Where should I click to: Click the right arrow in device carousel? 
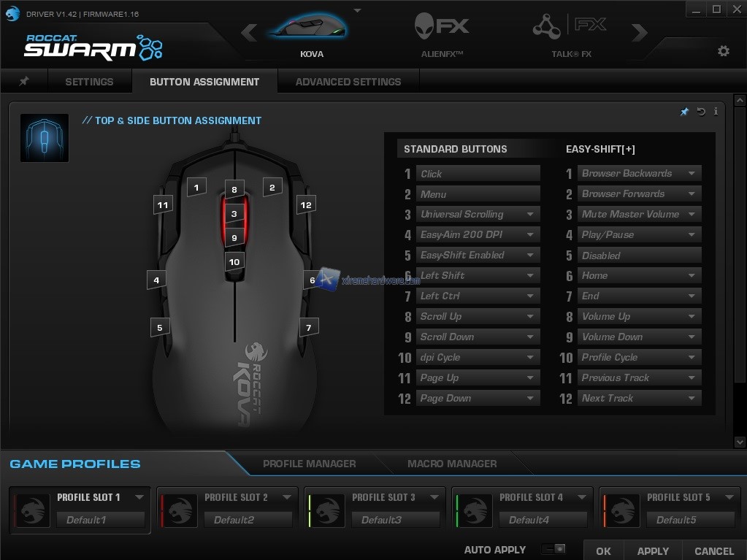point(640,33)
